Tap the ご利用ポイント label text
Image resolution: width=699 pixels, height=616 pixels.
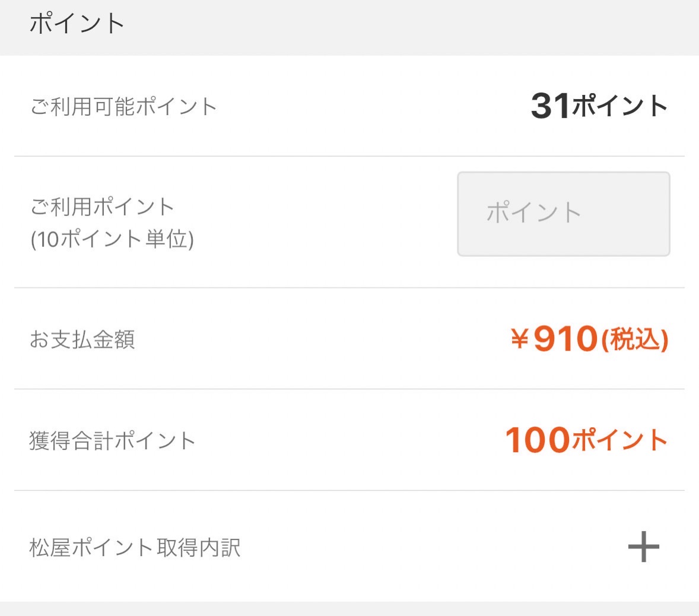pos(102,207)
